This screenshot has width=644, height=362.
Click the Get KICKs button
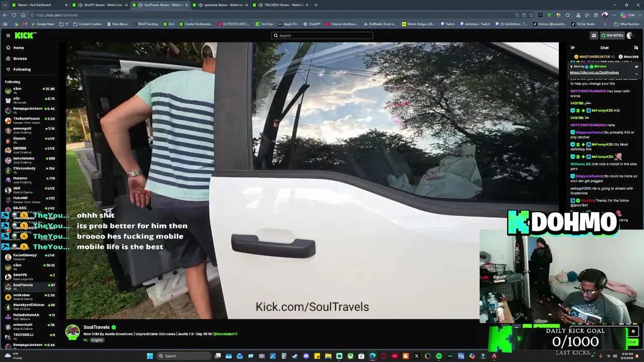point(612,35)
